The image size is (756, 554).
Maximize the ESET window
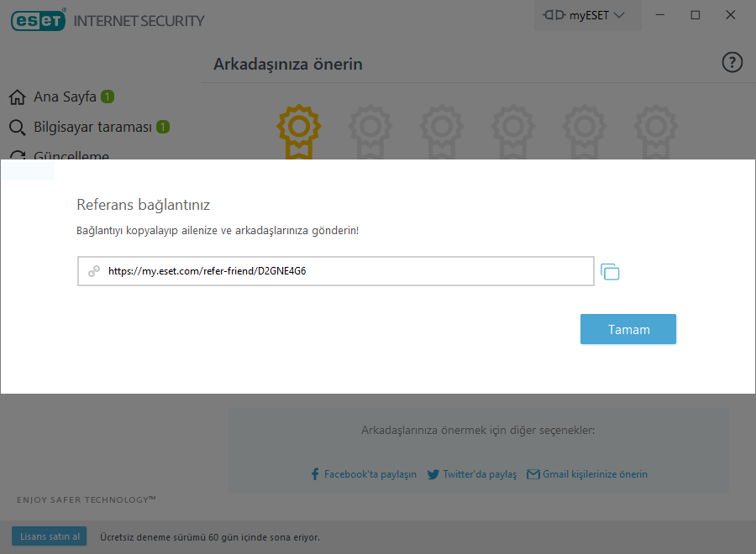(696, 15)
